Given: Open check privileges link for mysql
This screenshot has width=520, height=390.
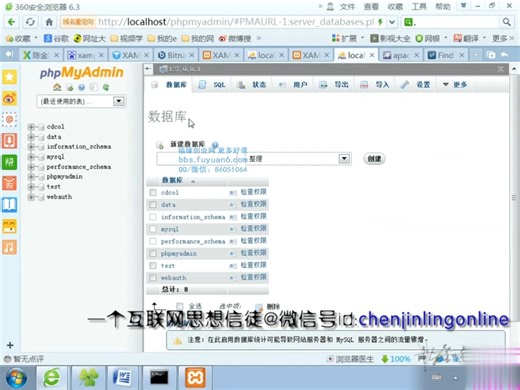Looking at the screenshot, I should (253, 229).
